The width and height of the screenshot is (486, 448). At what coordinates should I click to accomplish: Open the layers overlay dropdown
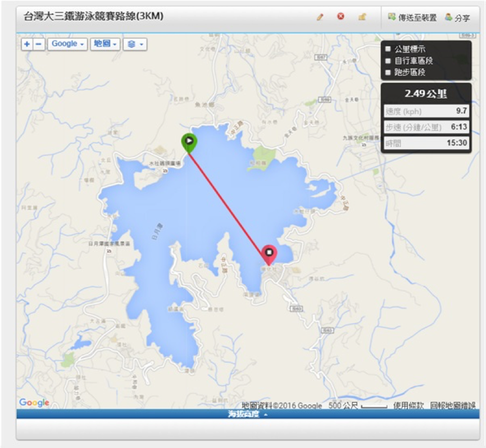tap(135, 44)
